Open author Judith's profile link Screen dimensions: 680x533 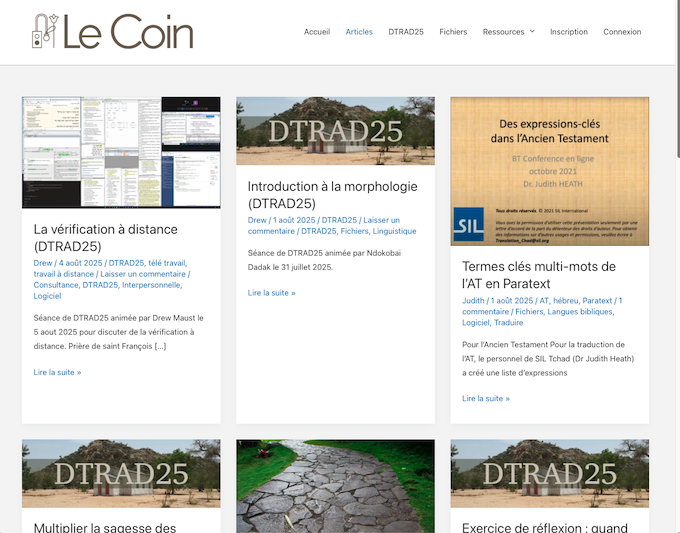473,301
